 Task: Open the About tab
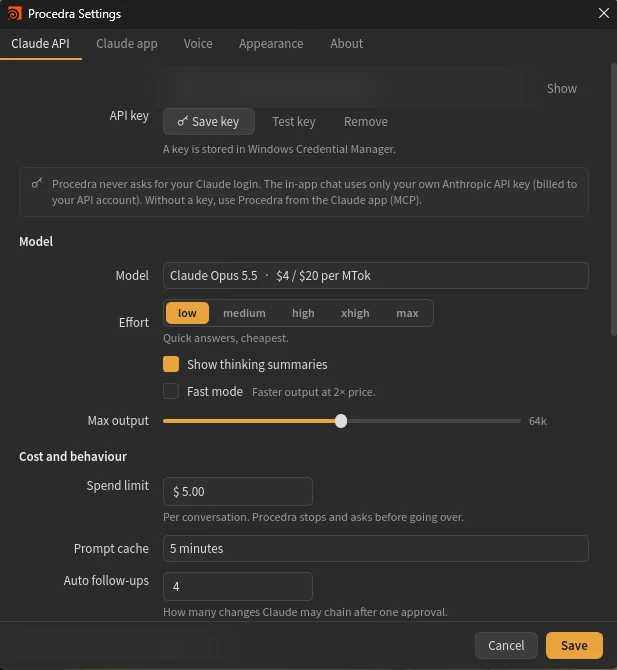coord(347,44)
